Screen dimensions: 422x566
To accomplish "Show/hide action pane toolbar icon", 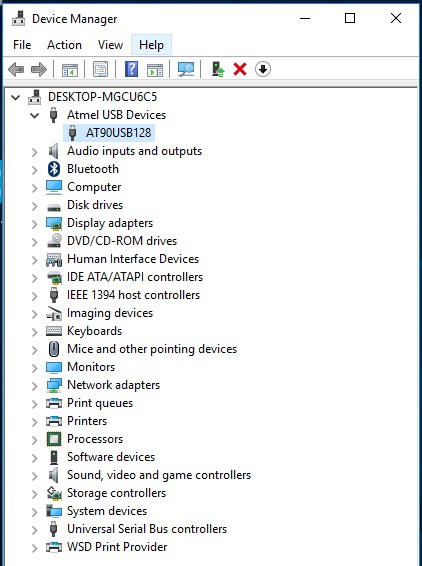I will click(155, 69).
